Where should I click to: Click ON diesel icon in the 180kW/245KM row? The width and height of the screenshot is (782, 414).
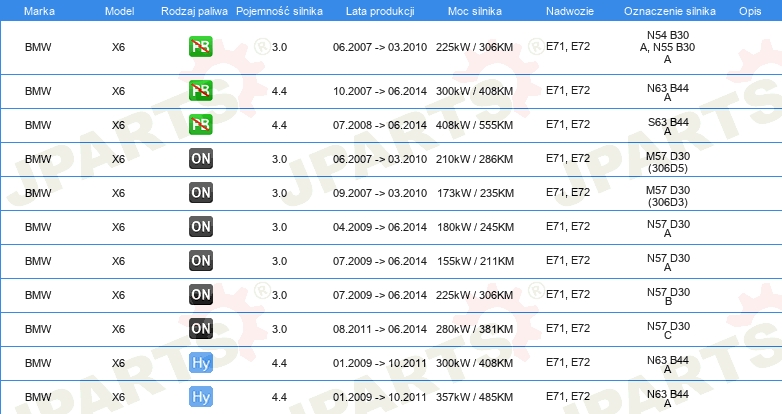(x=200, y=226)
